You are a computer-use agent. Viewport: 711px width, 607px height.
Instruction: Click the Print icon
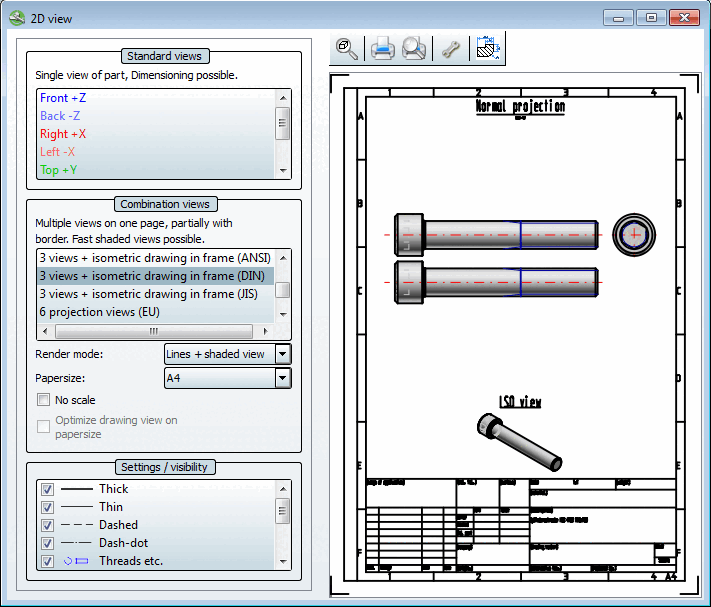tap(382, 49)
